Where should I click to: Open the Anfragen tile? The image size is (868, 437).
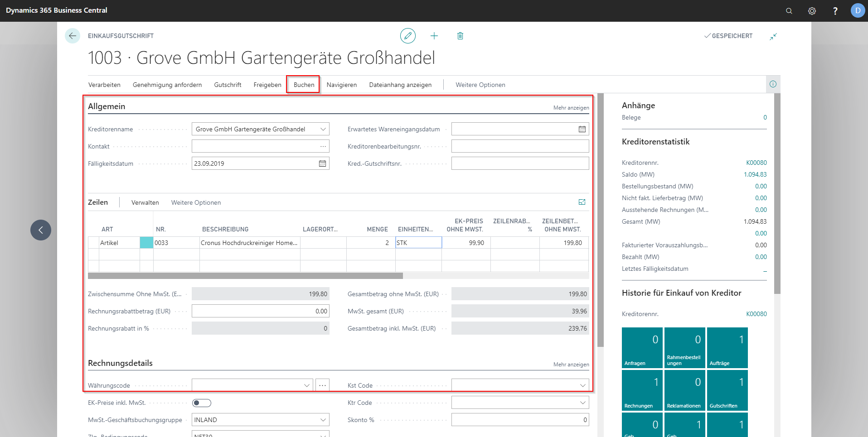point(642,348)
